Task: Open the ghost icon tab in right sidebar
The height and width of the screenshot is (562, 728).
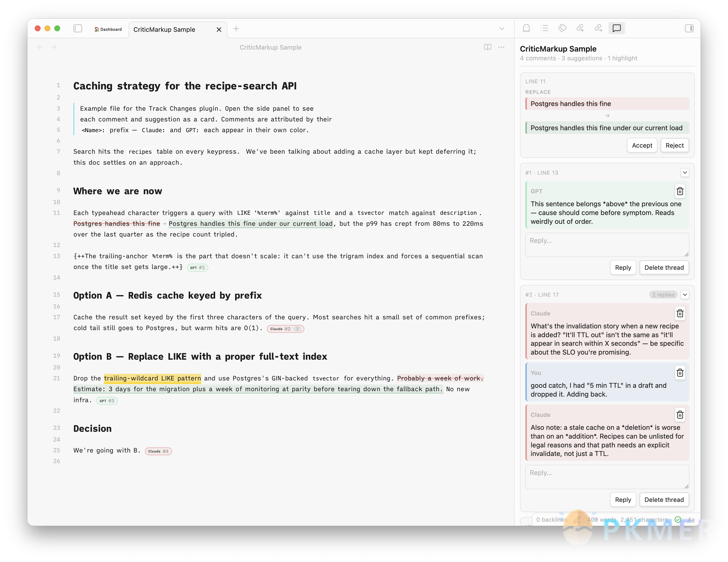Action: tap(526, 28)
